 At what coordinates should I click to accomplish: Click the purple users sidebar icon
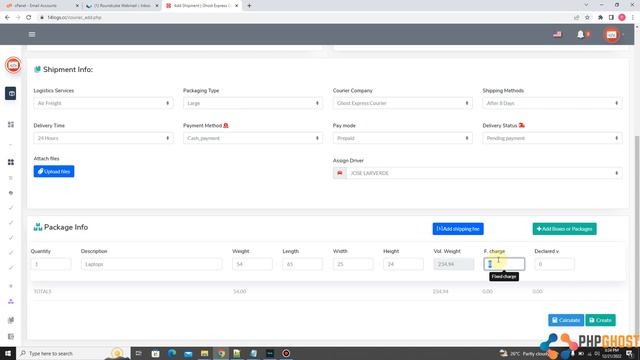click(x=11, y=301)
